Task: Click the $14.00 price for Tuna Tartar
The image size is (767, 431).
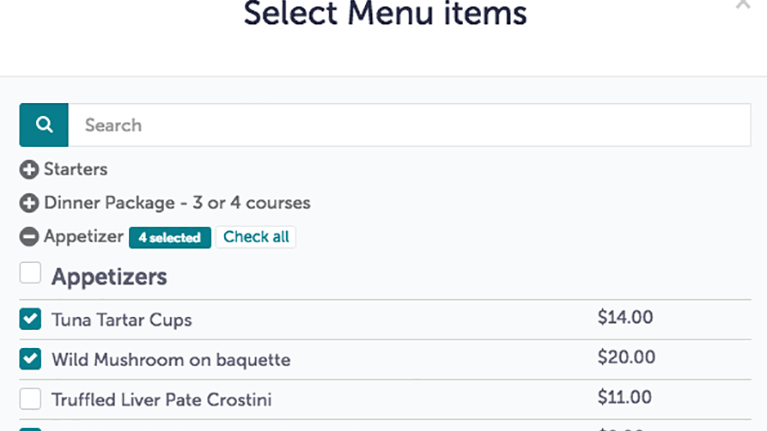Action: click(625, 318)
